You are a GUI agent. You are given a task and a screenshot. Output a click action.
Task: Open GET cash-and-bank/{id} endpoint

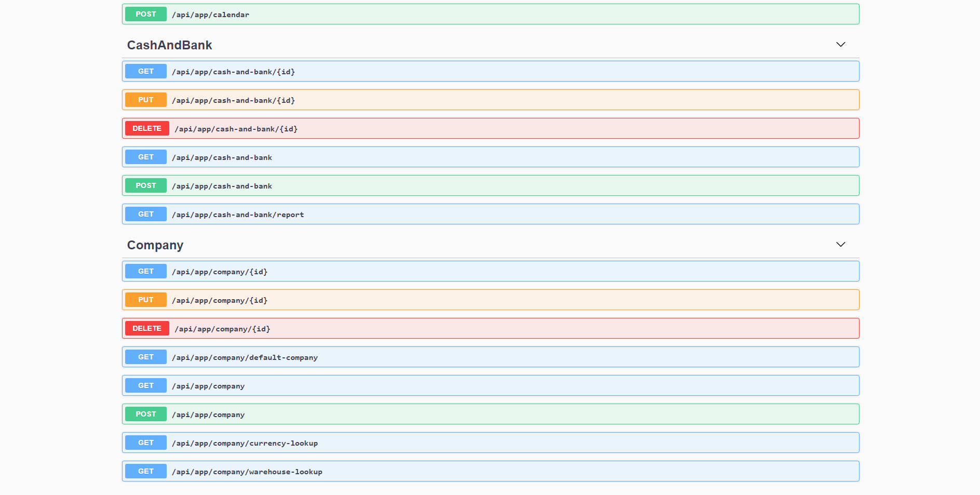pos(233,72)
